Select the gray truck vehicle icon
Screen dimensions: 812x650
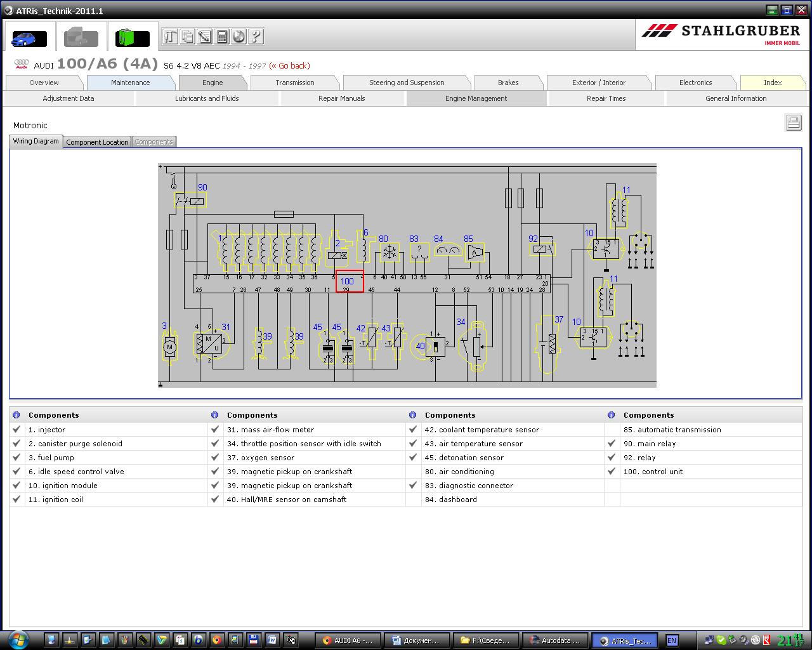pyautogui.click(x=81, y=38)
